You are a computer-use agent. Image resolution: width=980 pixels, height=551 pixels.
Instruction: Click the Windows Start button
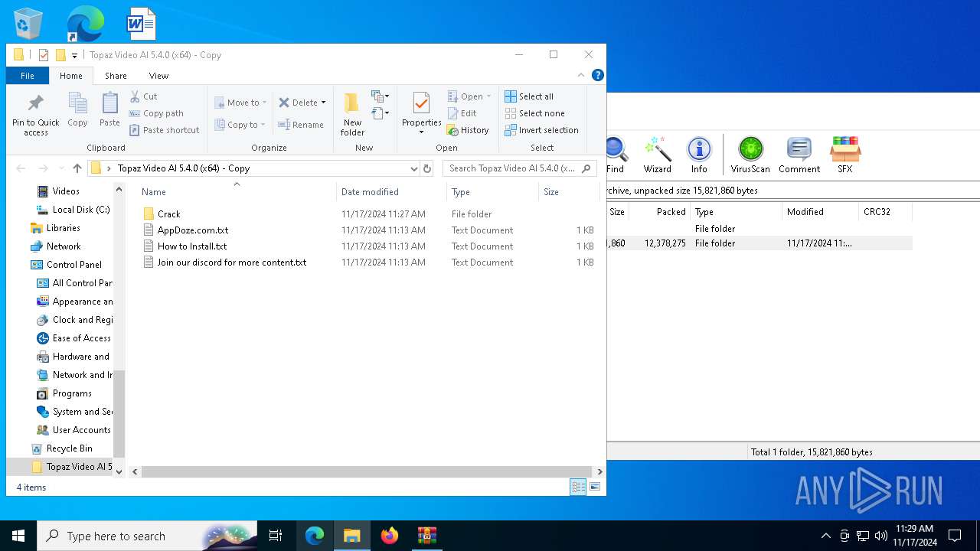pos(18,536)
